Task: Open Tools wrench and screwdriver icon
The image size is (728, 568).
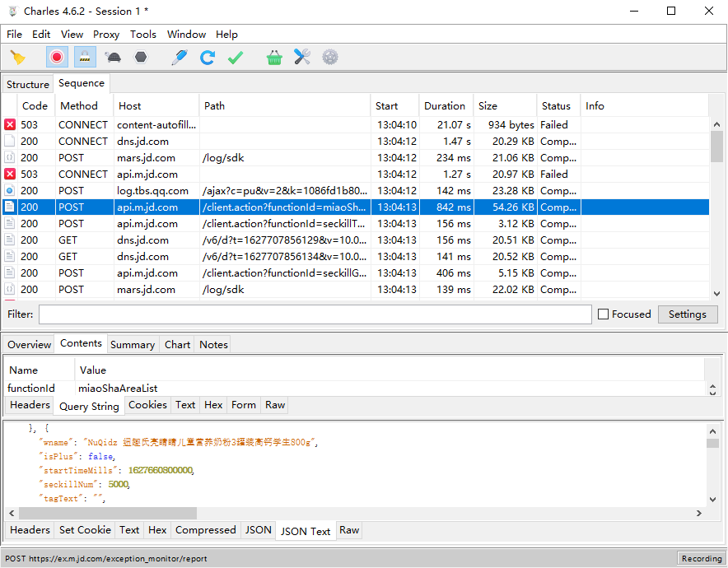Action: tap(301, 58)
